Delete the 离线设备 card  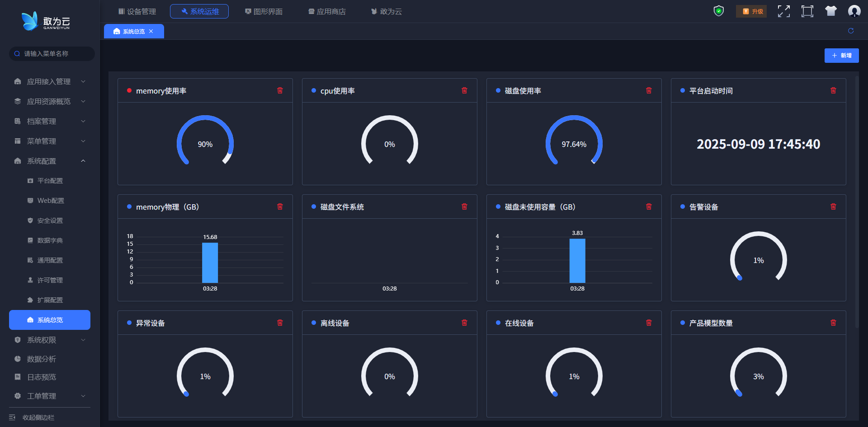tap(464, 323)
